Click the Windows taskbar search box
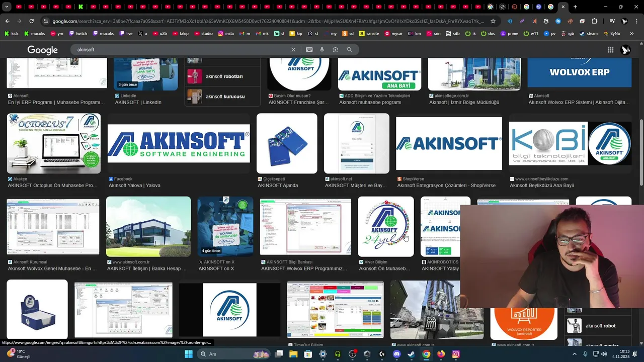Image resolution: width=644 pixels, height=362 pixels. pyautogui.click(x=235, y=354)
